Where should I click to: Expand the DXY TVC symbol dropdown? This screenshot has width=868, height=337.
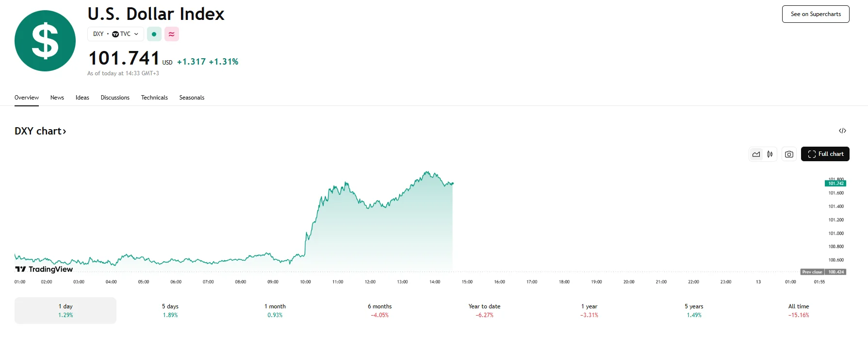click(x=115, y=34)
